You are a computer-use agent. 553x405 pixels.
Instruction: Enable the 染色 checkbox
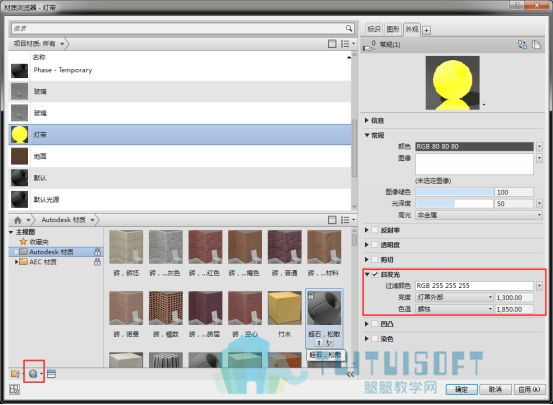point(375,339)
